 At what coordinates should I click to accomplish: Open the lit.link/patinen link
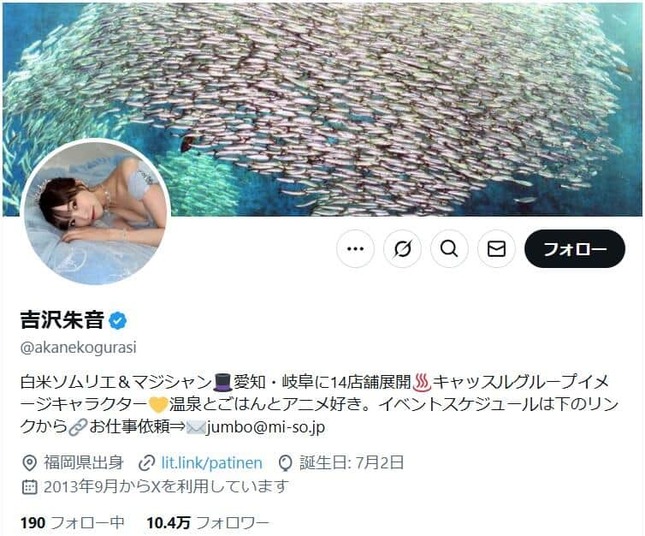tap(211, 463)
